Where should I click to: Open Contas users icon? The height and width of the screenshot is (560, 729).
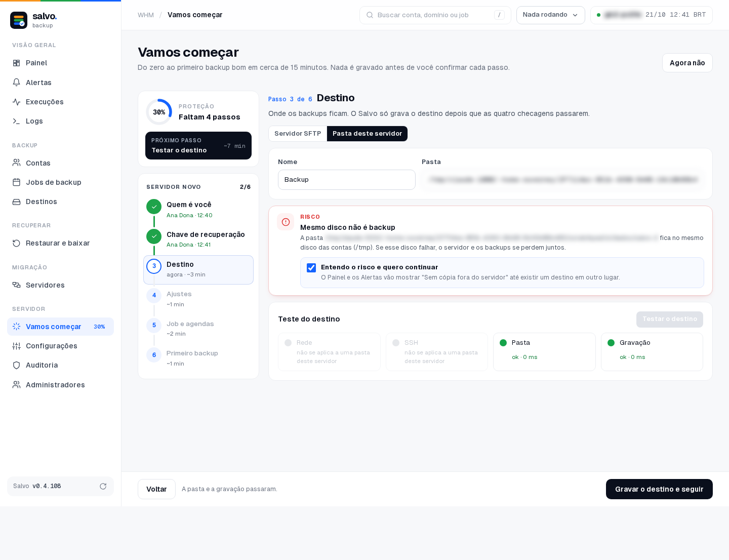[16, 163]
